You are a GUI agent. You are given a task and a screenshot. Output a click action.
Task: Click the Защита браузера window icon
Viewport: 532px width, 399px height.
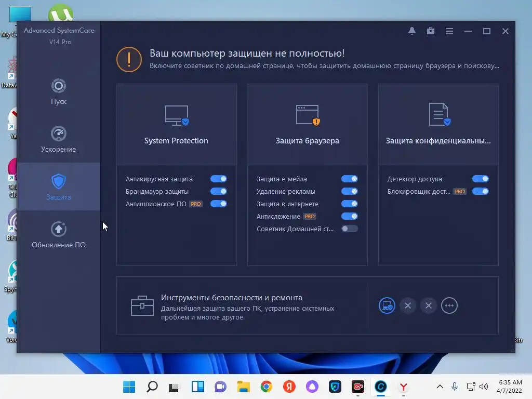[x=308, y=115]
